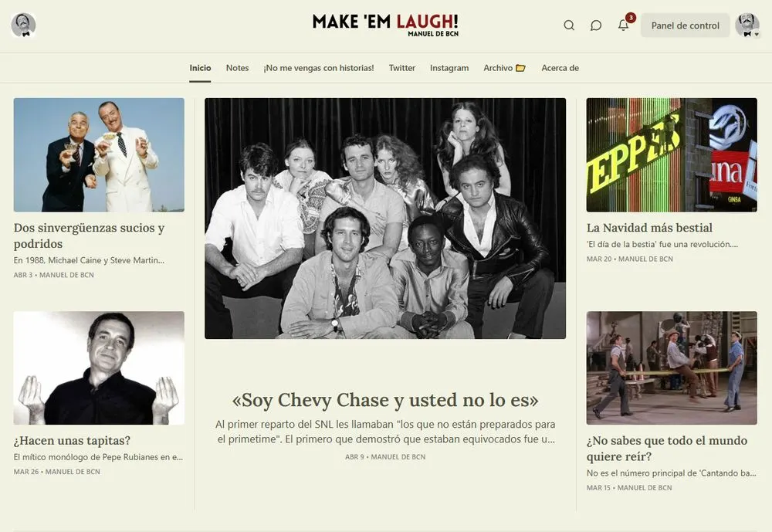Open the search magnifier icon
Screen dimensions: 772x532
569,25
